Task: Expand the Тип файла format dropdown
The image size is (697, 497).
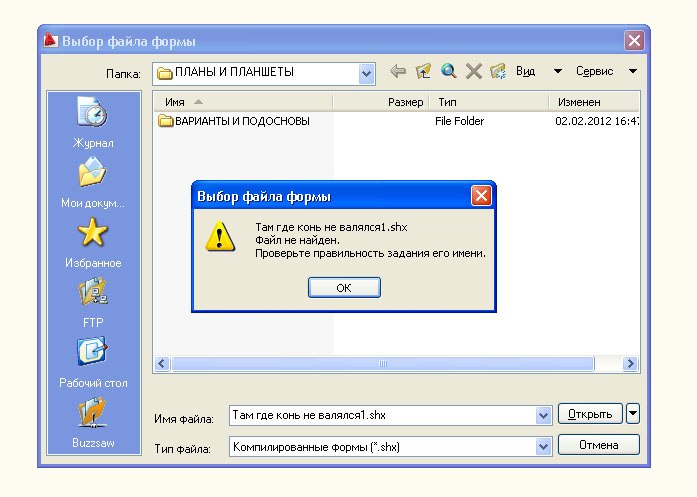Action: pos(544,447)
